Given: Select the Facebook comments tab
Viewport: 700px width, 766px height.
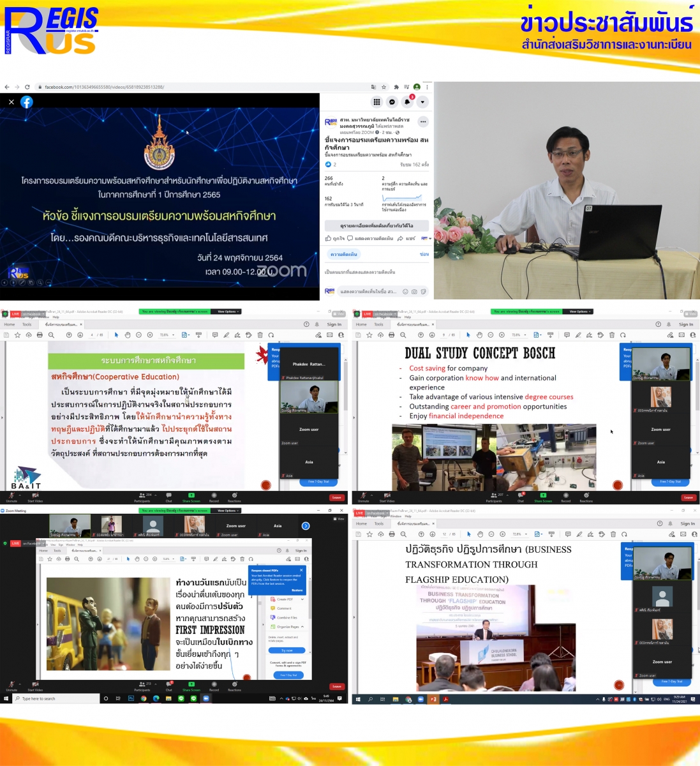Looking at the screenshot, I should pyautogui.click(x=344, y=254).
